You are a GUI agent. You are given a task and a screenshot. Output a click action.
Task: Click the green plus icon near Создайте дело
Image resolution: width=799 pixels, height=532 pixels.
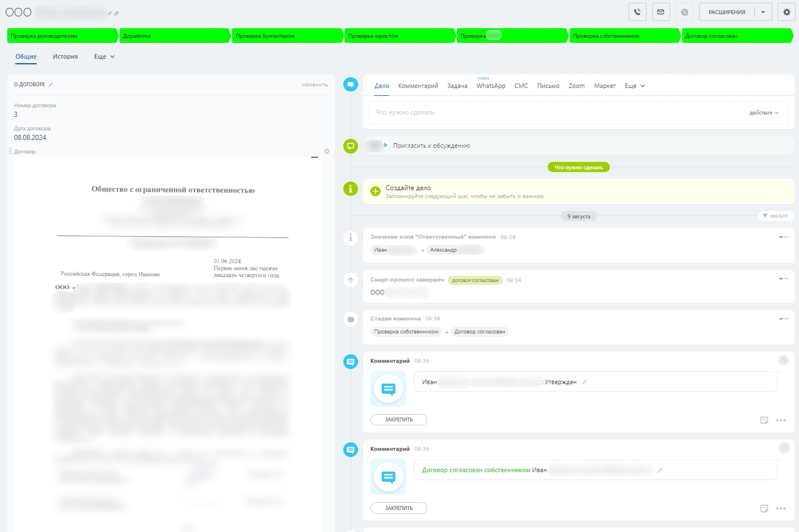click(x=376, y=191)
